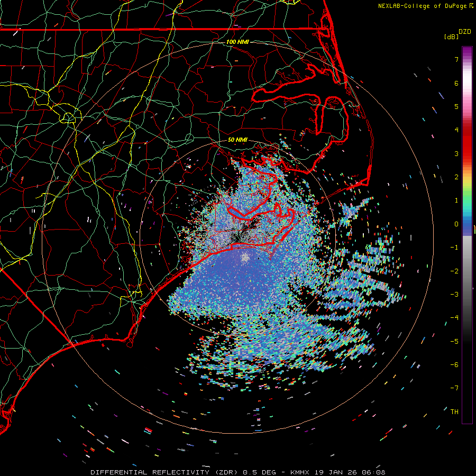Click the 5 value on the color scale
This screenshot has height=476, width=476.
[x=456, y=106]
